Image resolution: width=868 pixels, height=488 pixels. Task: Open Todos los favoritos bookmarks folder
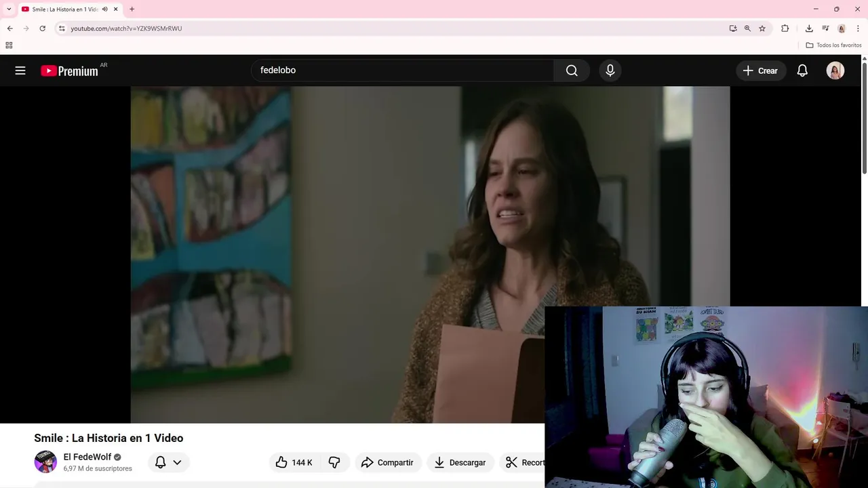pyautogui.click(x=833, y=45)
